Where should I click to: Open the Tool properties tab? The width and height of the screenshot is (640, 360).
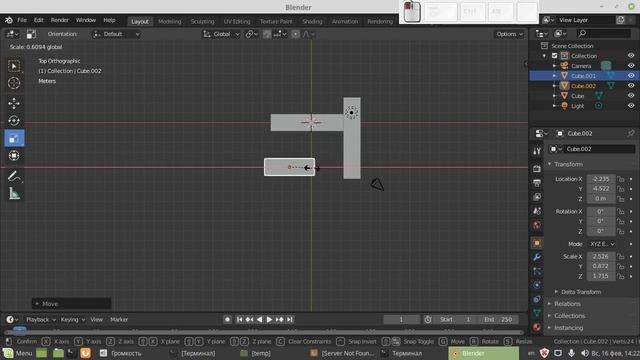[537, 151]
